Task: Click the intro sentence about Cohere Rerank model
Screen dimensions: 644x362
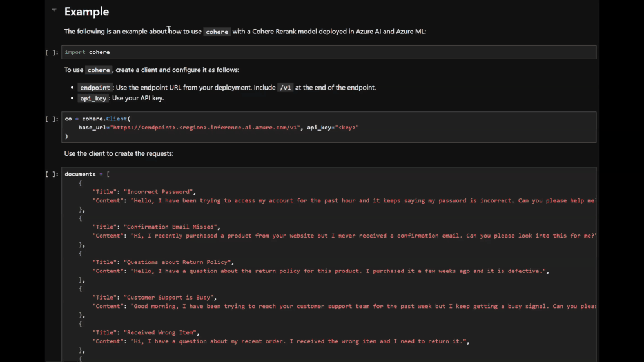Action: coord(245,32)
